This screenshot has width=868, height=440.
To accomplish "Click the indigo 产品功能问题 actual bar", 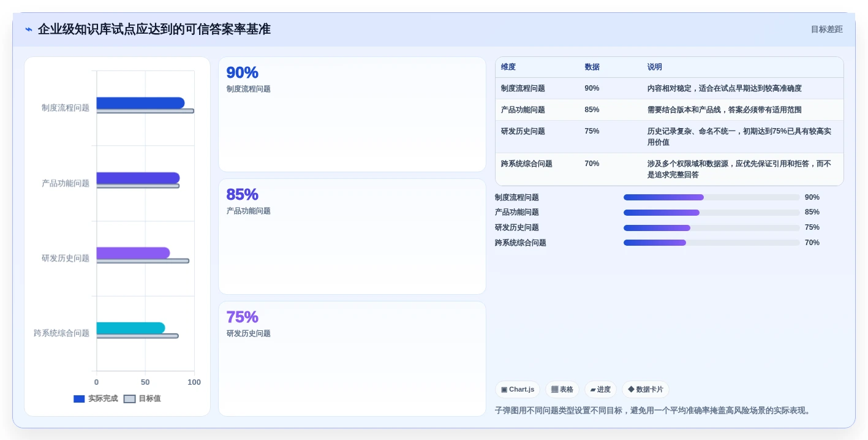I will (x=138, y=178).
